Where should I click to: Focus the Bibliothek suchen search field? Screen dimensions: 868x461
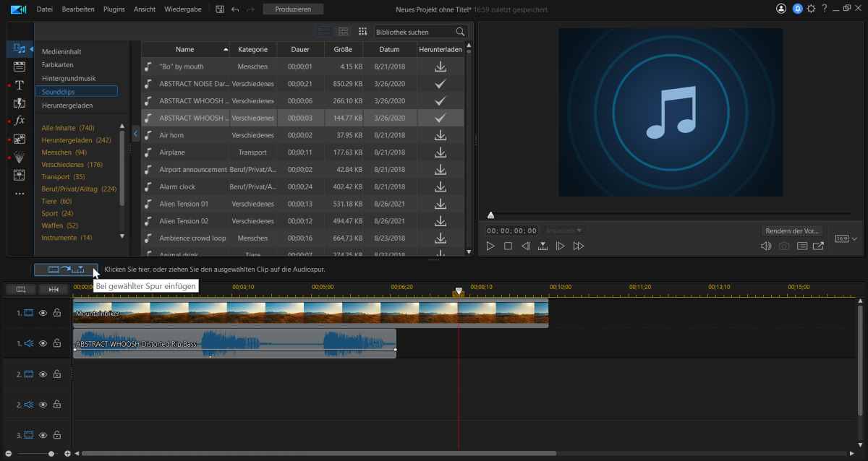(x=415, y=32)
